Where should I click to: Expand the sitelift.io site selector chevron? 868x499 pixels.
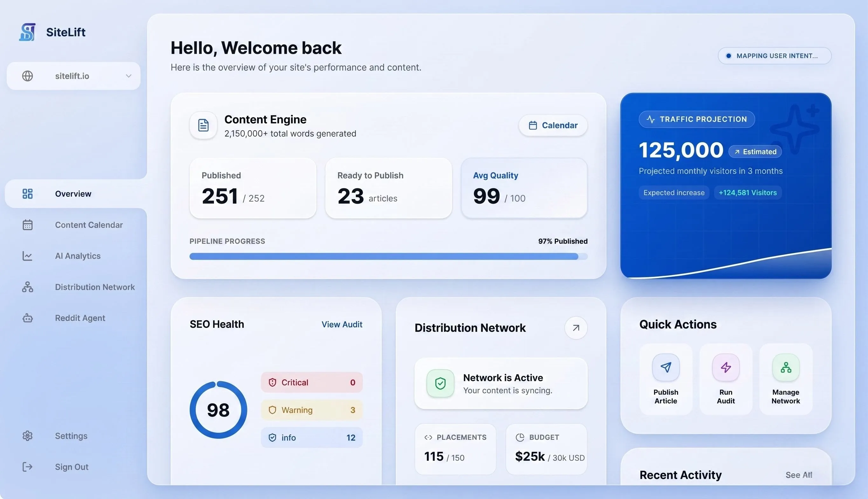click(x=128, y=76)
